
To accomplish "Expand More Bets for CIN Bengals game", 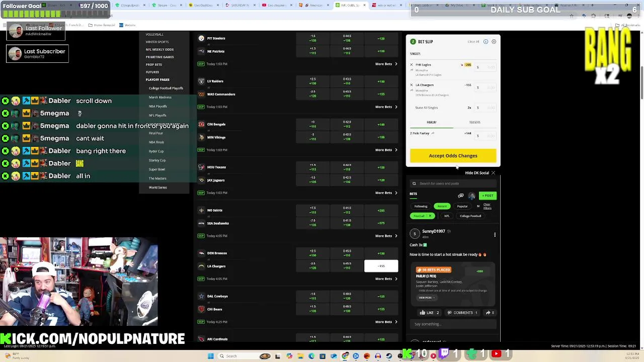I will [386, 150].
